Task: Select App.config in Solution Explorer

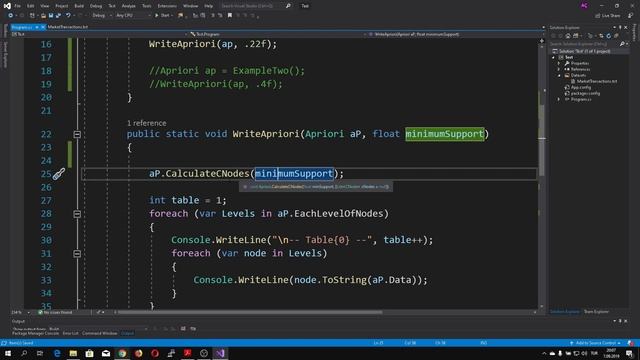Action: click(578, 87)
